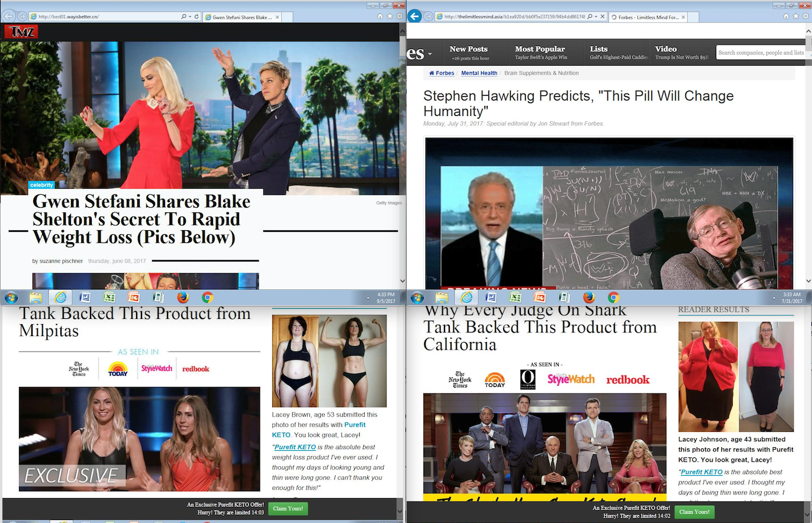
Task: Switch to the Forbes - Limitless Mind tab
Action: 647,17
